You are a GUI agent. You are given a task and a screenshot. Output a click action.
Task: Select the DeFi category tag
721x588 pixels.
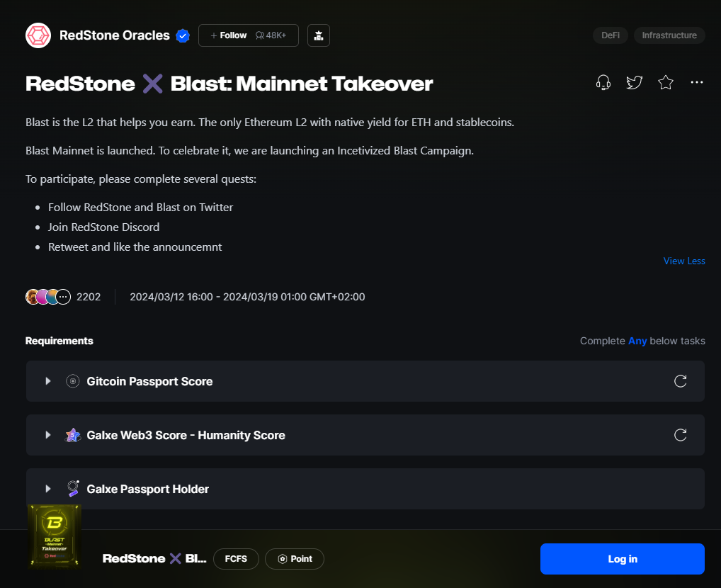click(x=611, y=35)
